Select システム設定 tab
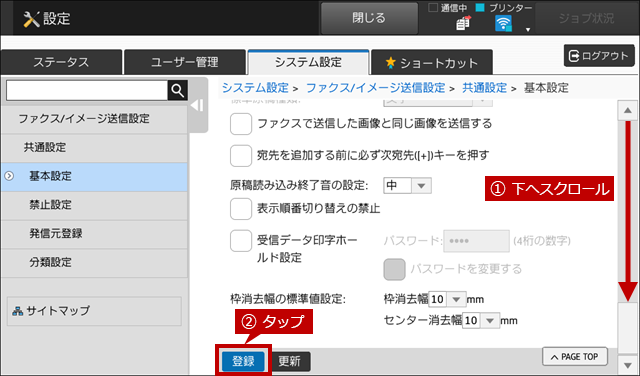This screenshot has height=376, width=640. (x=308, y=62)
